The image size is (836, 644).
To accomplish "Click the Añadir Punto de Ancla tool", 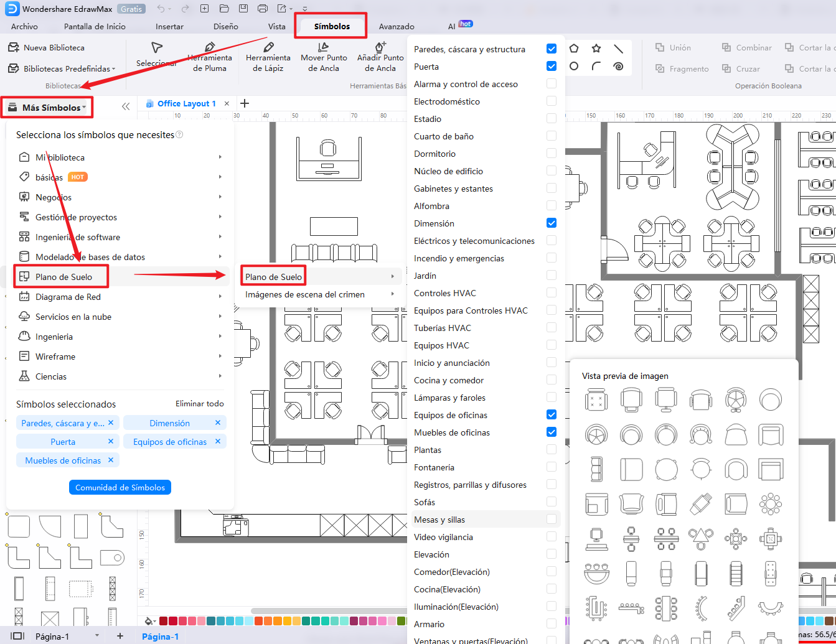I will click(380, 57).
